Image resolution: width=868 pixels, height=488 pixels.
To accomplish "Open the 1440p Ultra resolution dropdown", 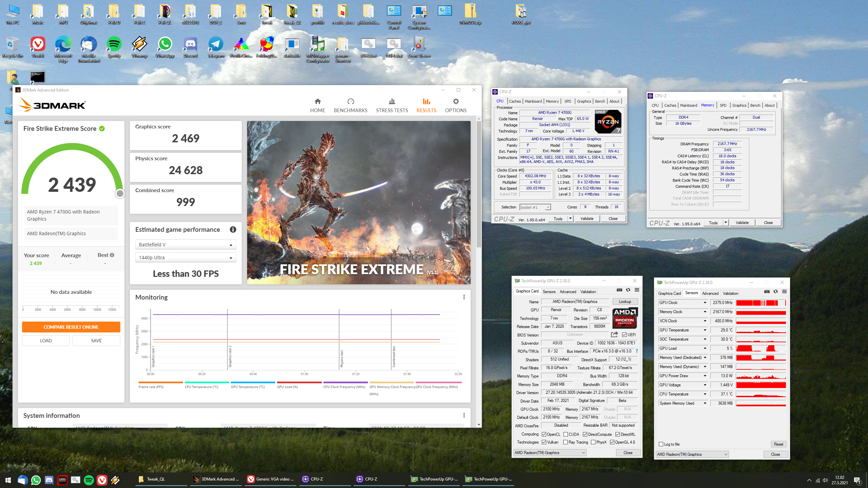I will pyautogui.click(x=185, y=257).
